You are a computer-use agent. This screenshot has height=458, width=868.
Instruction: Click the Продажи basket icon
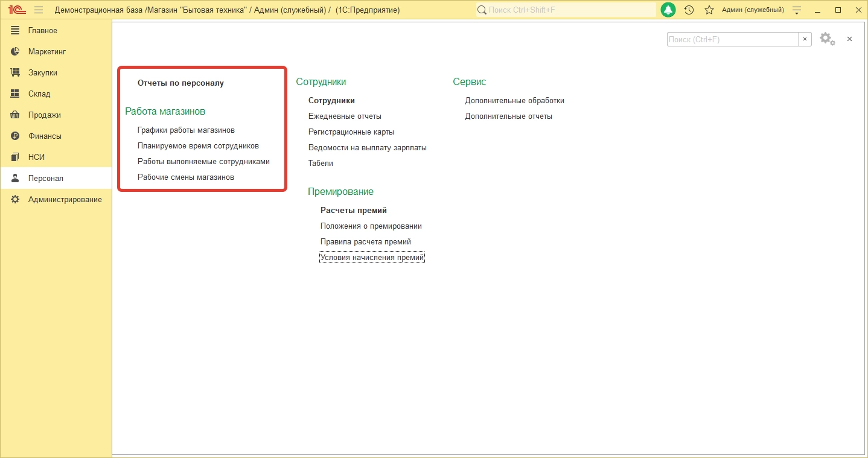pos(15,115)
